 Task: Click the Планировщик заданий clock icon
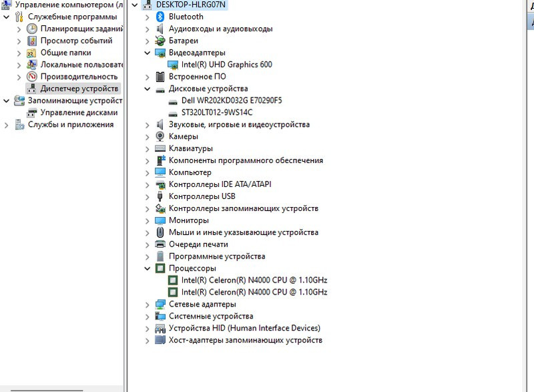point(31,29)
